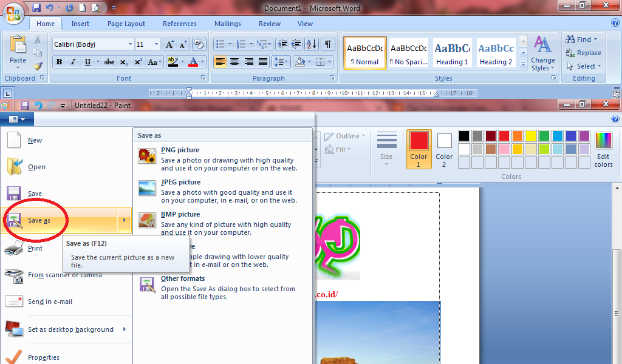Open the Paint application menu button

tap(17, 120)
